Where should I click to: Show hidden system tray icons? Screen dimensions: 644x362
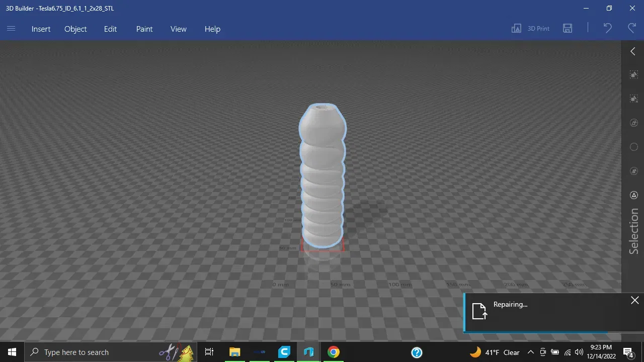(x=531, y=352)
